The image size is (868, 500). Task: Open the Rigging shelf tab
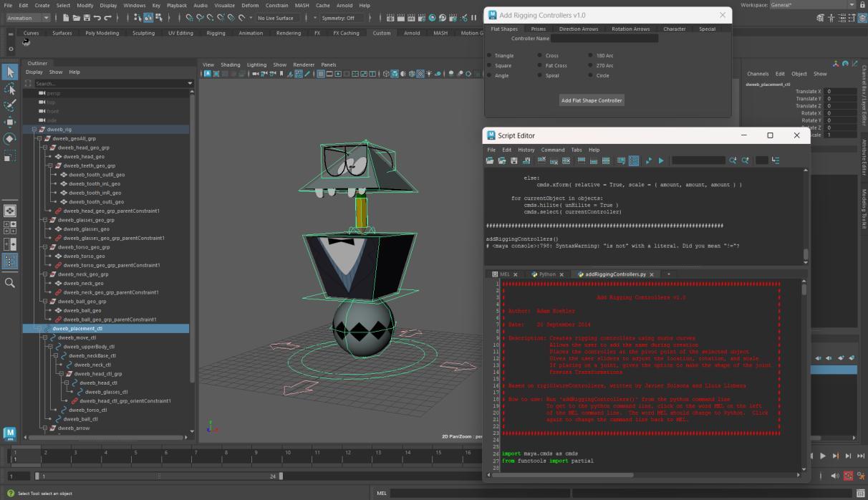click(216, 33)
